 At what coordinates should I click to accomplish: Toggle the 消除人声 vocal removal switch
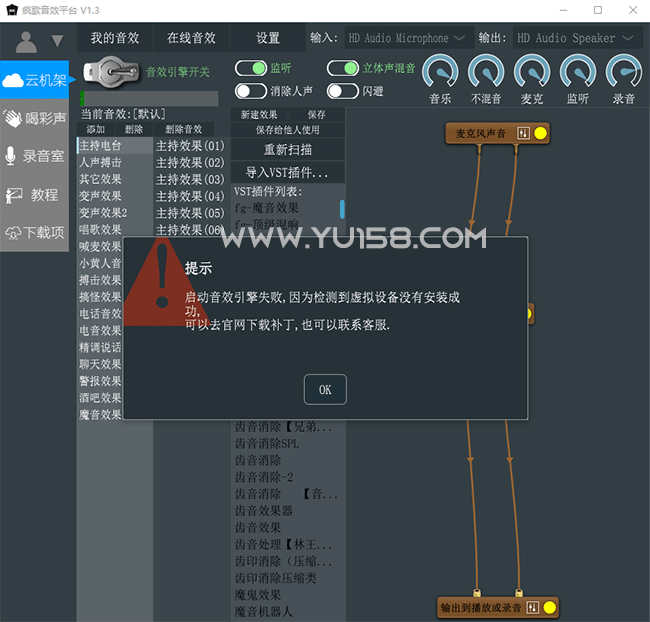[251, 91]
